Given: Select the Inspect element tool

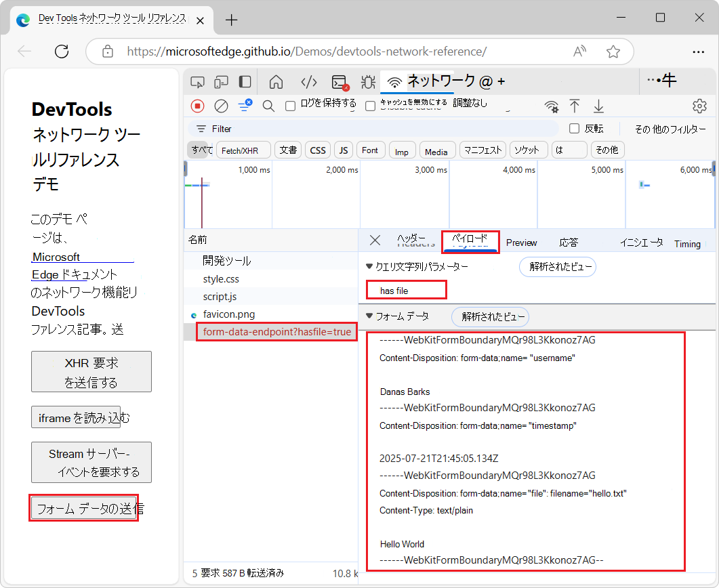Looking at the screenshot, I should click(197, 81).
